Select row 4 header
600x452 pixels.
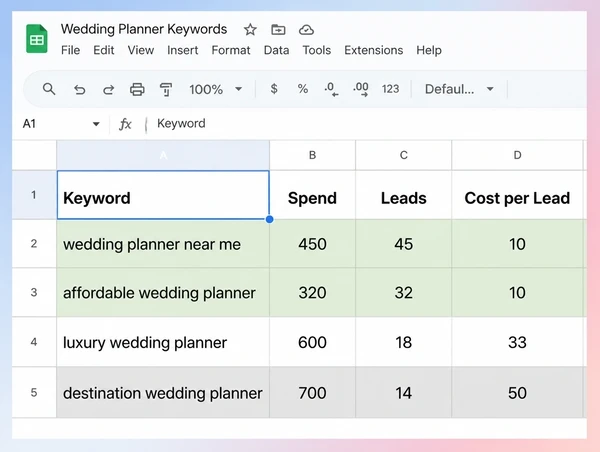[x=34, y=342]
